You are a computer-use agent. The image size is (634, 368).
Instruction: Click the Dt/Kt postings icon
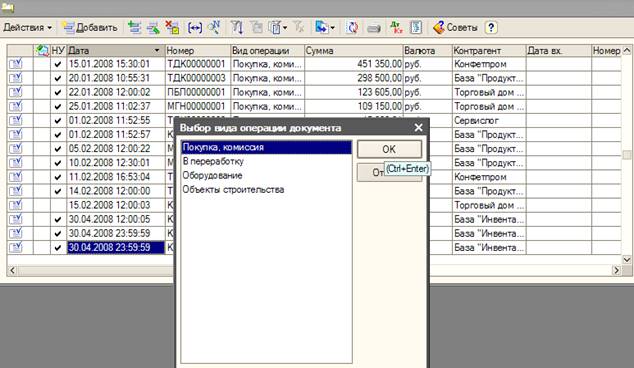click(x=396, y=27)
